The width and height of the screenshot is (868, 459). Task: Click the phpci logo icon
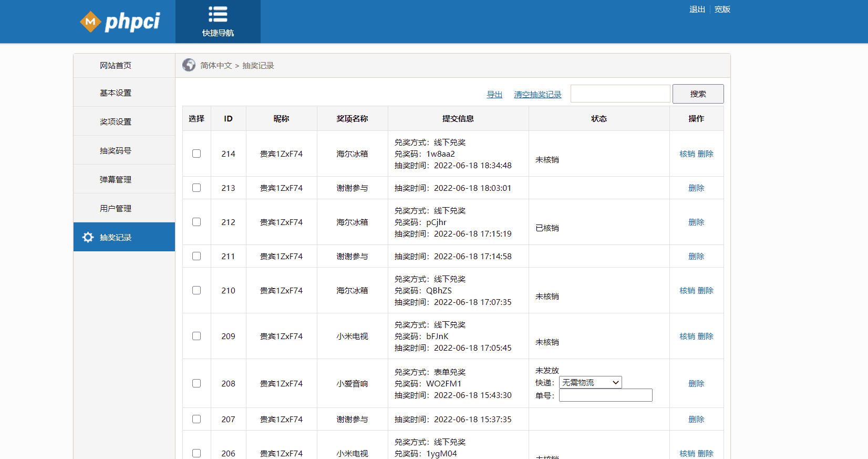[x=90, y=22]
